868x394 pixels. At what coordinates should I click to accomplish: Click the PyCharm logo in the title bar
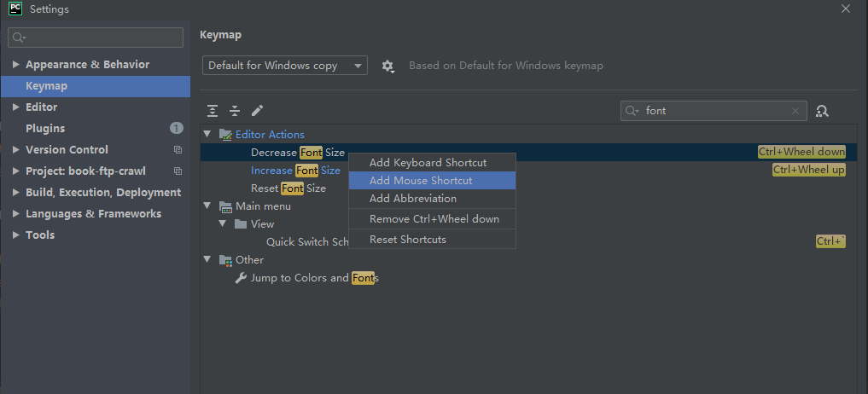(x=15, y=9)
